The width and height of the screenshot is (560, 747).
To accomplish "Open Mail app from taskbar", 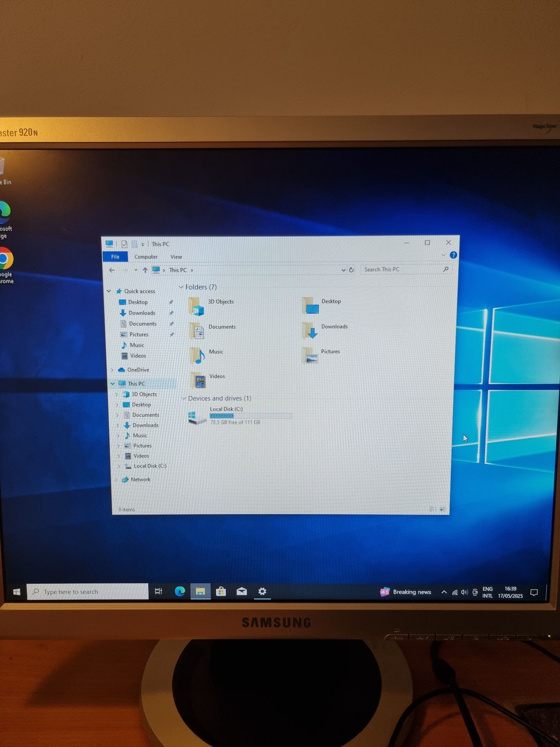I will (x=242, y=591).
